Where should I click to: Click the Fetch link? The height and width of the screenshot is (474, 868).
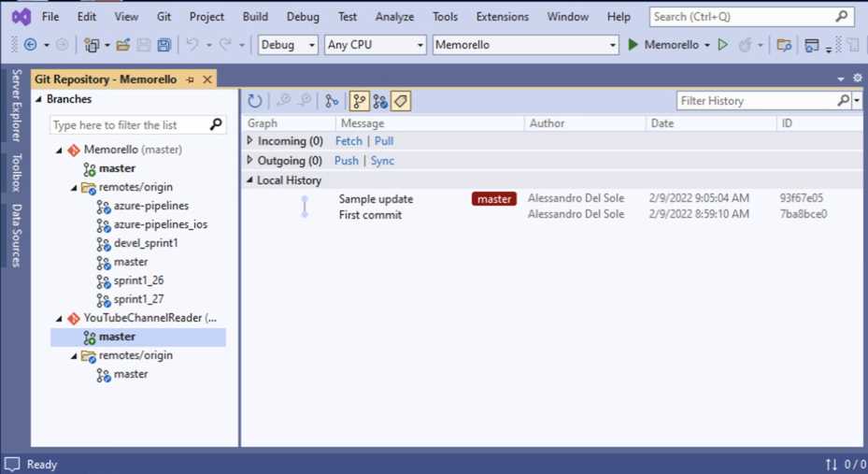349,141
